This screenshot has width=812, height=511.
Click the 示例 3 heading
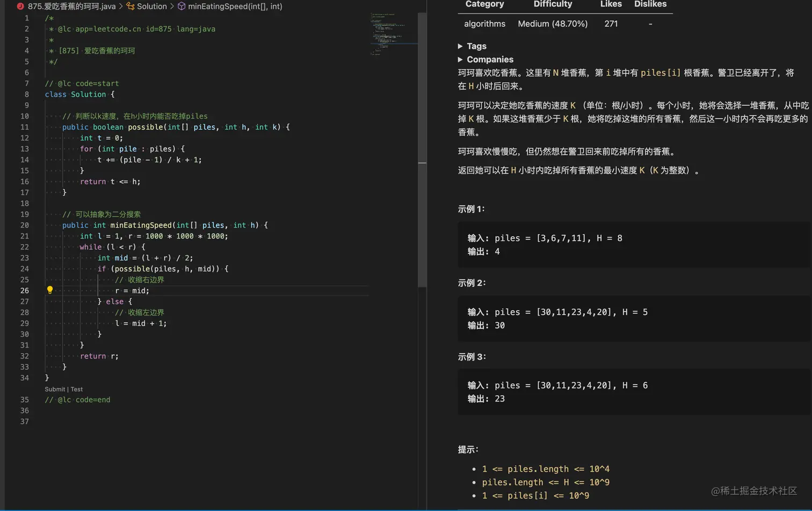pyautogui.click(x=472, y=357)
